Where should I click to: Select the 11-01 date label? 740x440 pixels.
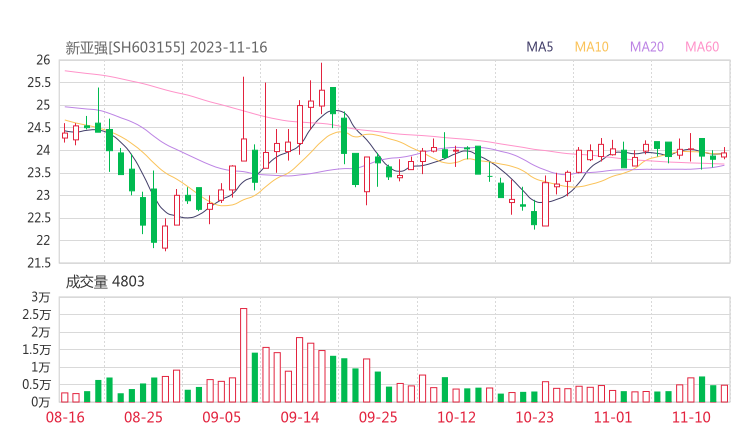click(612, 417)
